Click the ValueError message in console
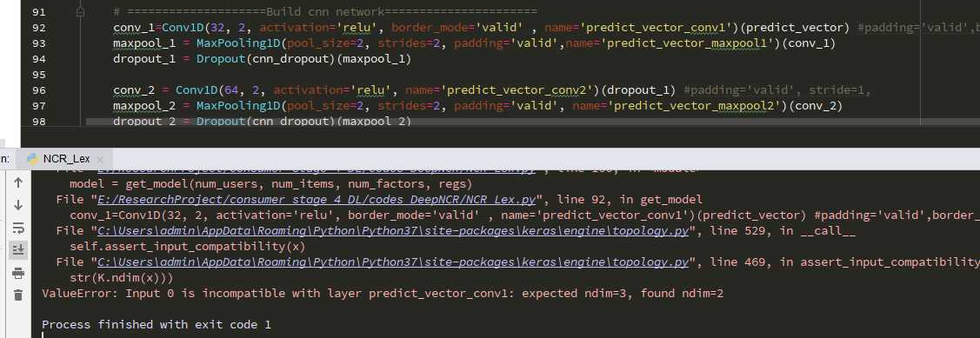 click(383, 293)
